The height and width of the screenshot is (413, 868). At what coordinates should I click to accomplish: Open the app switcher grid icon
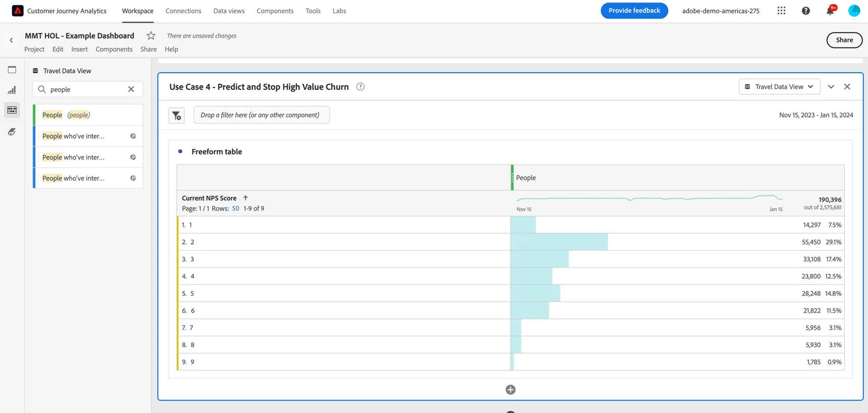(x=781, y=11)
